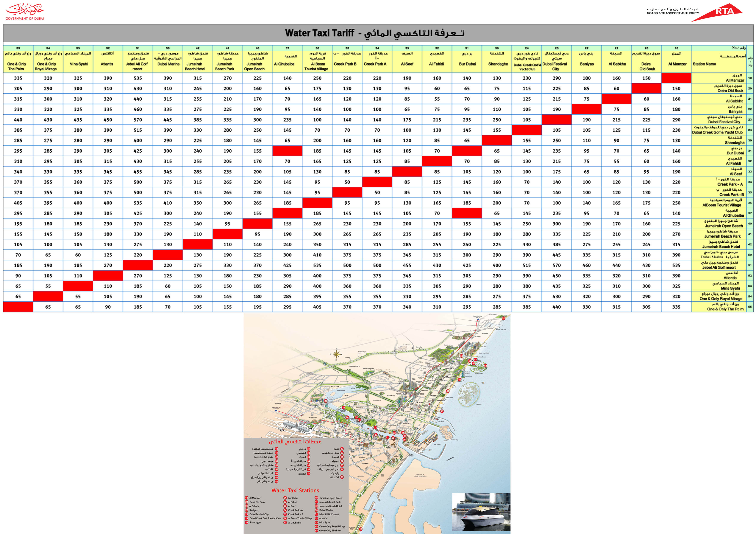Click the red 10 badge beside legend Al Mamzar
This screenshot has width=756, height=534.
pos(247,498)
